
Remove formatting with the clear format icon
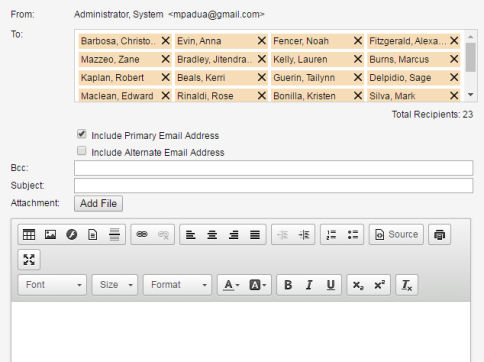pyautogui.click(x=407, y=285)
